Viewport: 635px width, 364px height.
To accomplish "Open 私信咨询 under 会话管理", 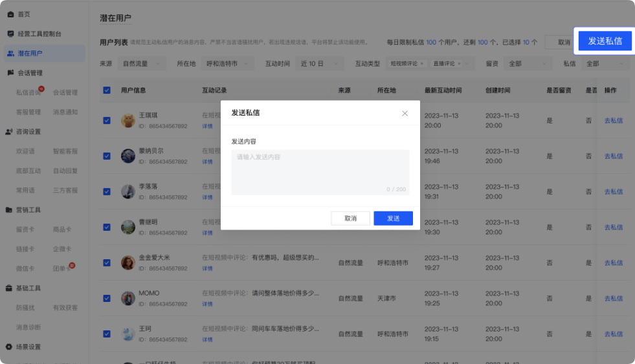I will click(x=28, y=92).
